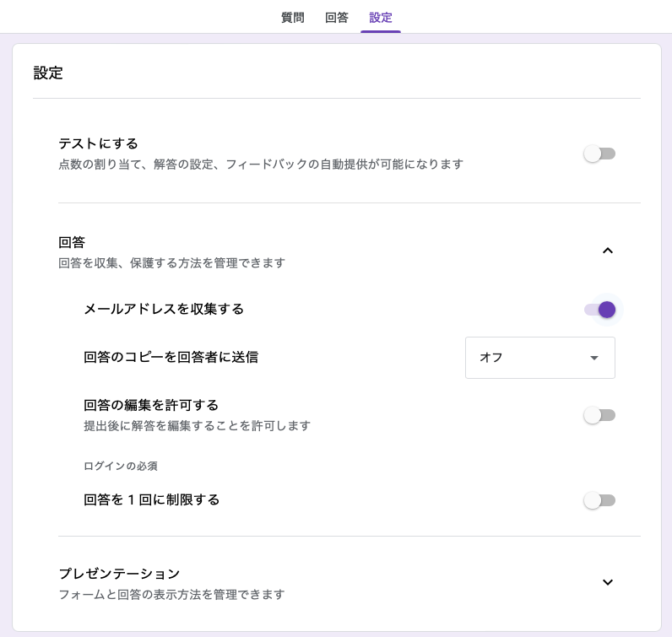Viewport: 672px width, 637px height.
Task: Switch to the 質問 tab
Action: [293, 18]
